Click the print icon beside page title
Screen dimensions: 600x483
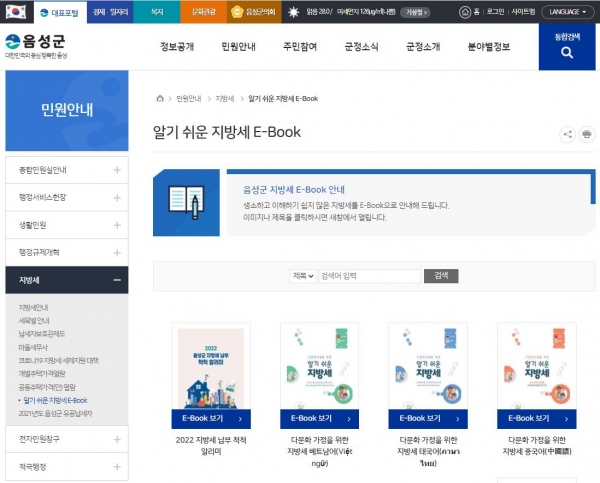(586, 134)
